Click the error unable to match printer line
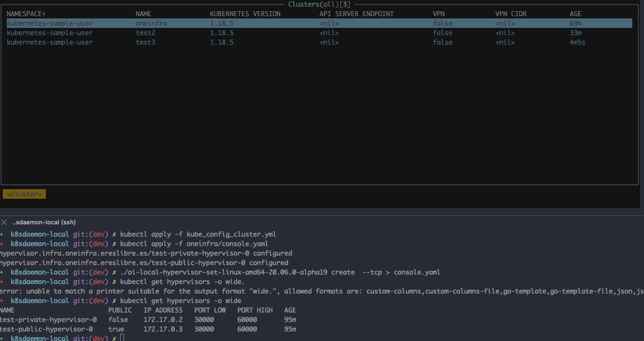Viewport: 644px width, 341px height. (322, 291)
